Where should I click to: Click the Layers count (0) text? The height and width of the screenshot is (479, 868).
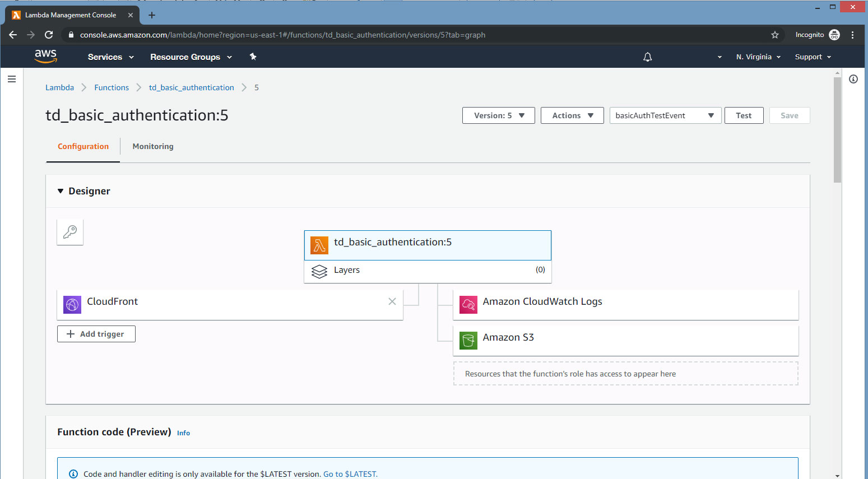coord(540,269)
